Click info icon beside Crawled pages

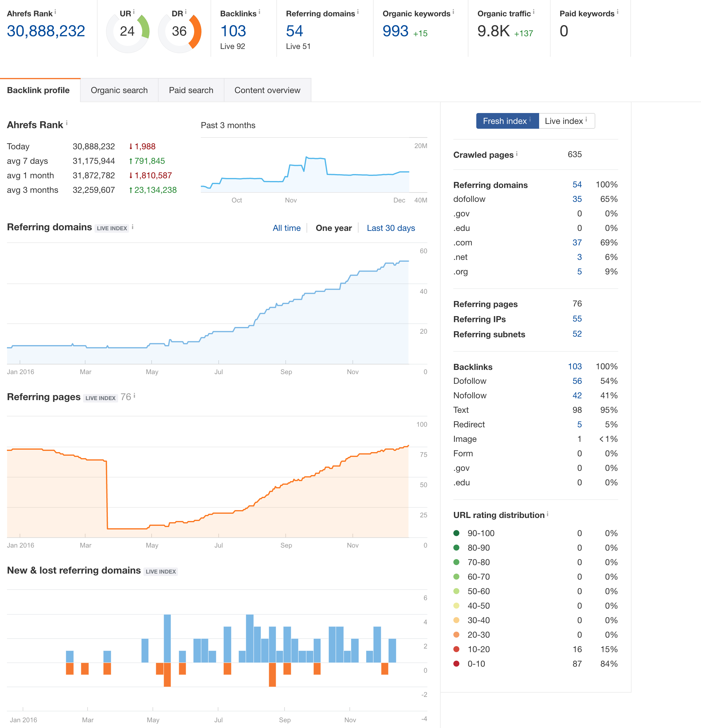coord(516,154)
